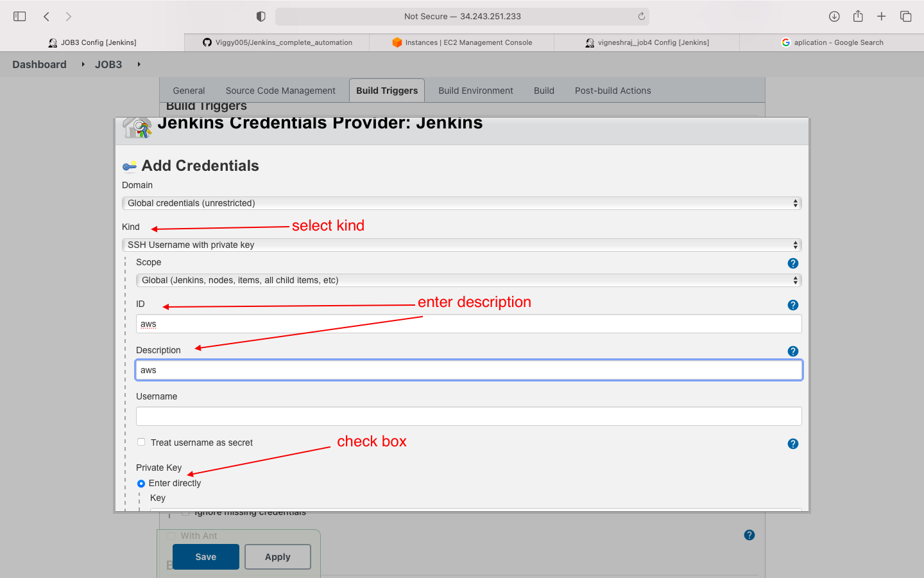Switch to Viggy005/Jenkins_complete_automation browser tab

277,42
